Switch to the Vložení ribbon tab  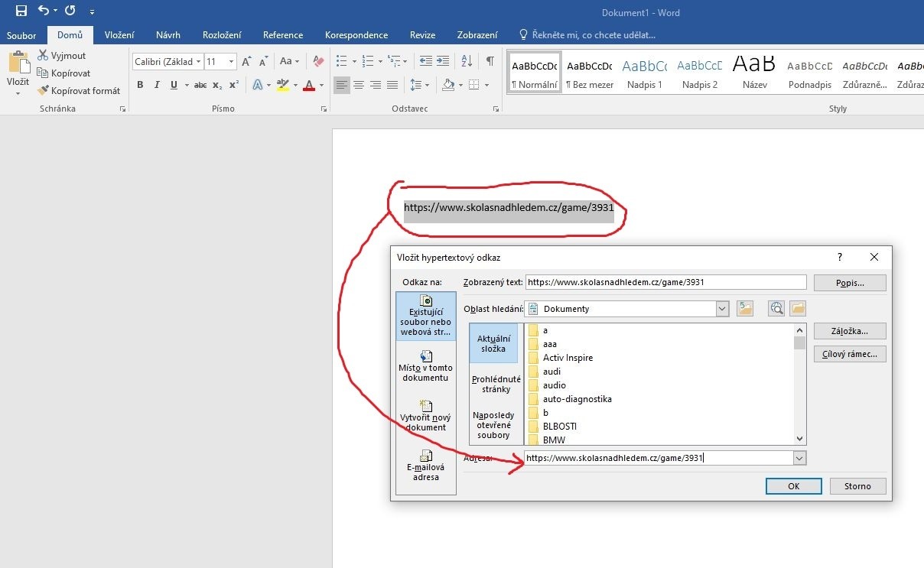point(119,35)
